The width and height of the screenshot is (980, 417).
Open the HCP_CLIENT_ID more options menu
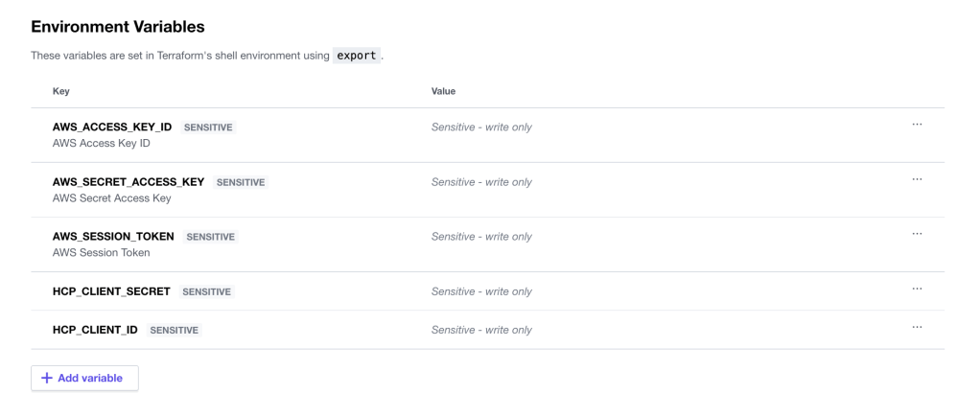917,327
